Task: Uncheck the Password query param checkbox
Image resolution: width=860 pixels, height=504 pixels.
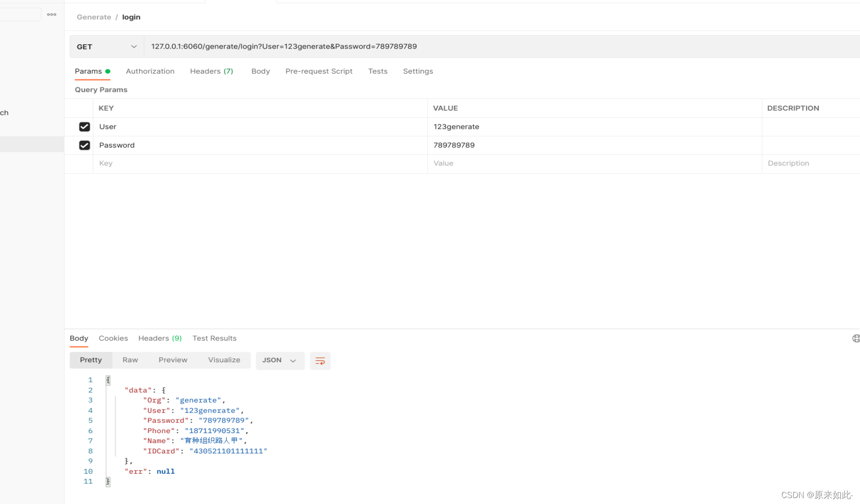Action: [x=84, y=145]
